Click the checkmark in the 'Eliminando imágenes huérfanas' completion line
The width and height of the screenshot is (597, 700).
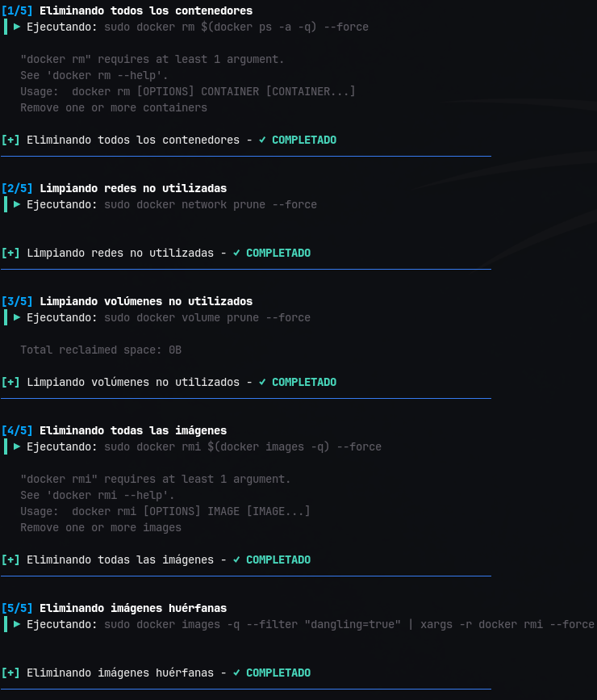pos(236,673)
